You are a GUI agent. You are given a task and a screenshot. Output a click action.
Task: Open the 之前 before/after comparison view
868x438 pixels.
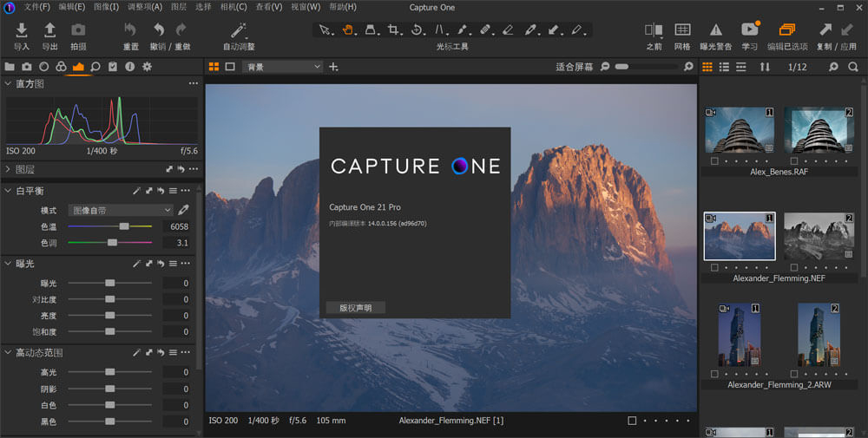654,30
